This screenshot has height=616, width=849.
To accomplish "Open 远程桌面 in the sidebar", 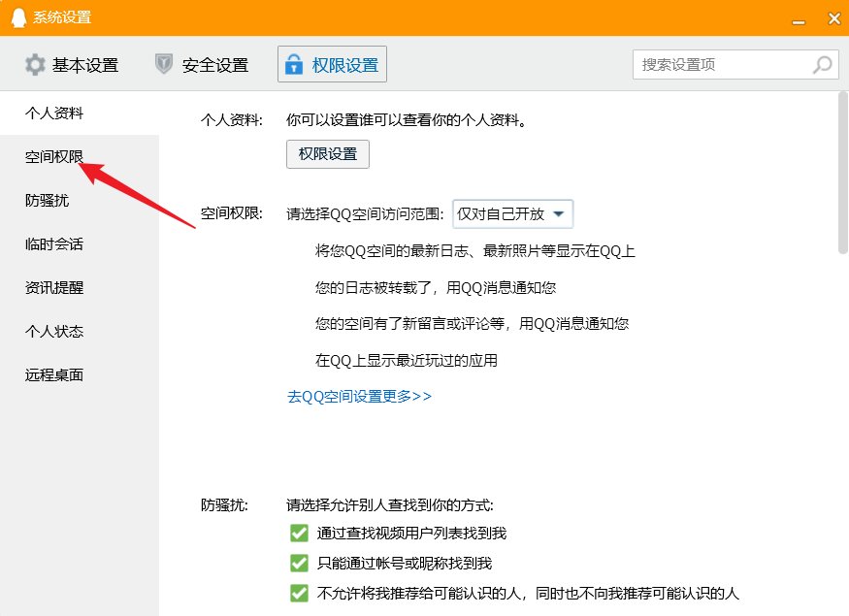I will (x=80, y=375).
